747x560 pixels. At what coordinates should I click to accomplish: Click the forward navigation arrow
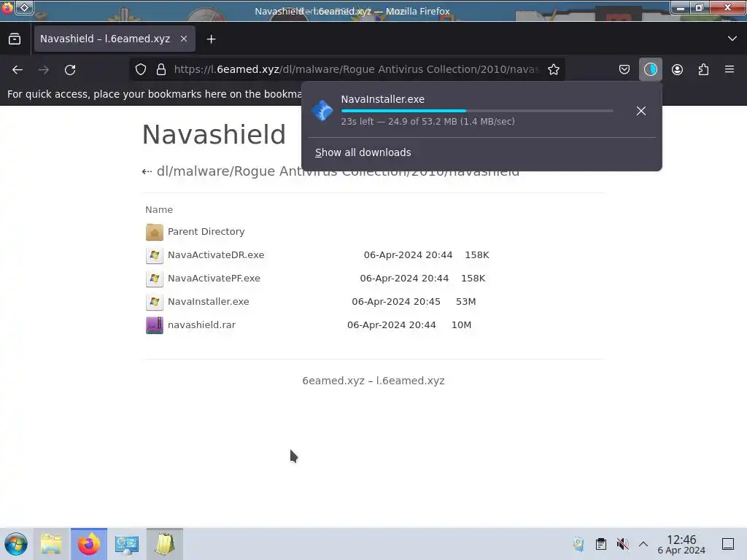[x=44, y=69]
